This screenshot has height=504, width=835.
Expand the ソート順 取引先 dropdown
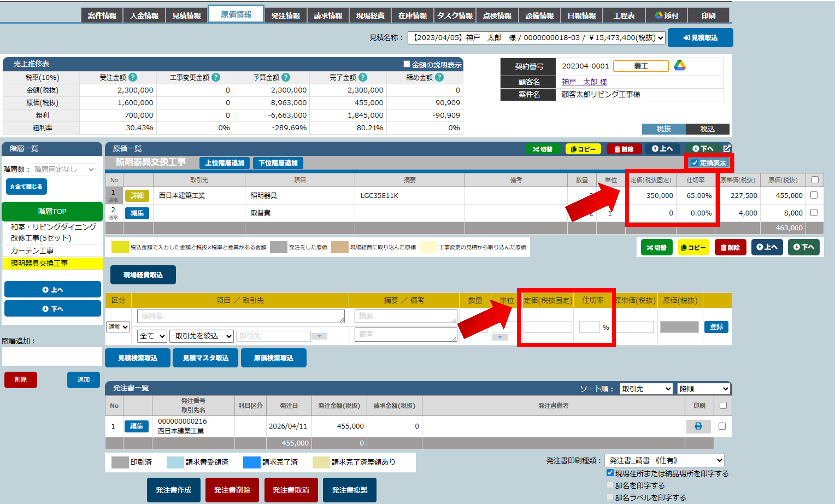(646, 389)
